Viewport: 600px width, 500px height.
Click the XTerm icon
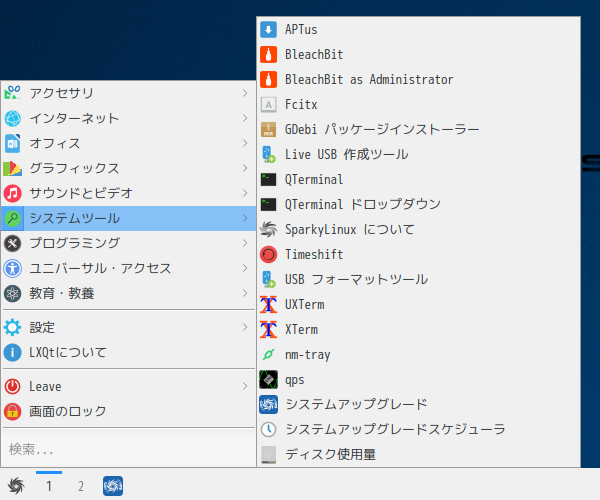[268, 329]
